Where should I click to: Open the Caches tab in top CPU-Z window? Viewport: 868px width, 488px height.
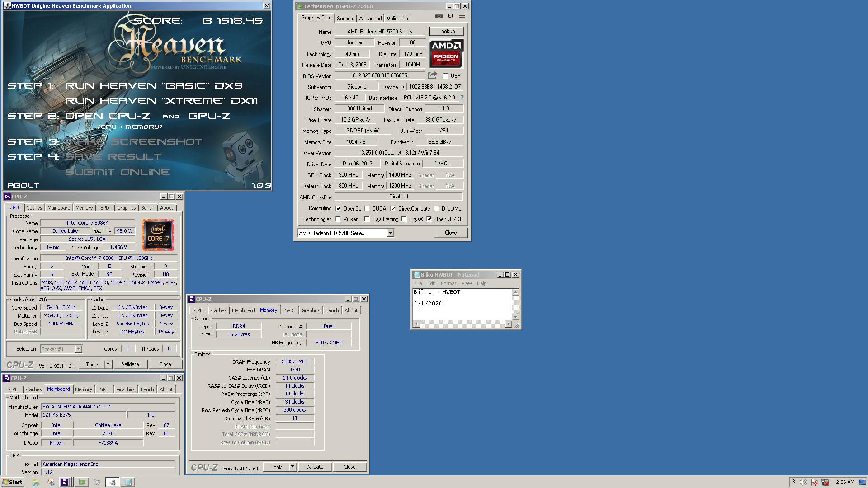pyautogui.click(x=34, y=208)
